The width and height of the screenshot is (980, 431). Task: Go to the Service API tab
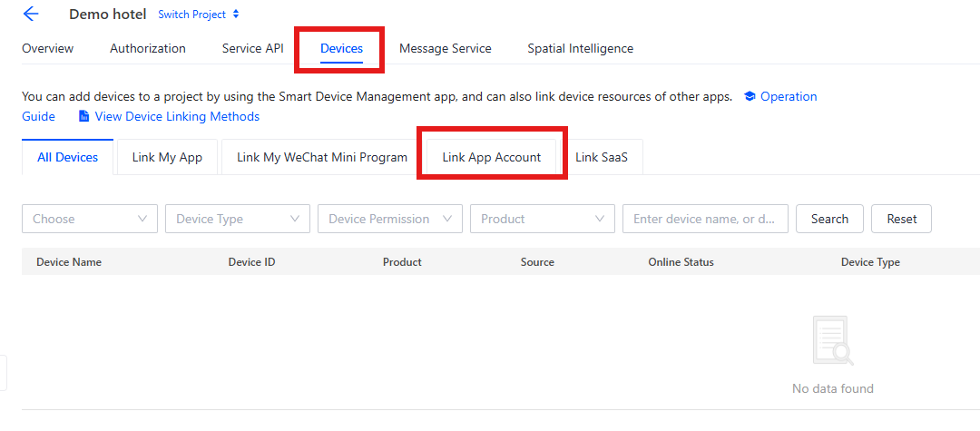pyautogui.click(x=252, y=48)
